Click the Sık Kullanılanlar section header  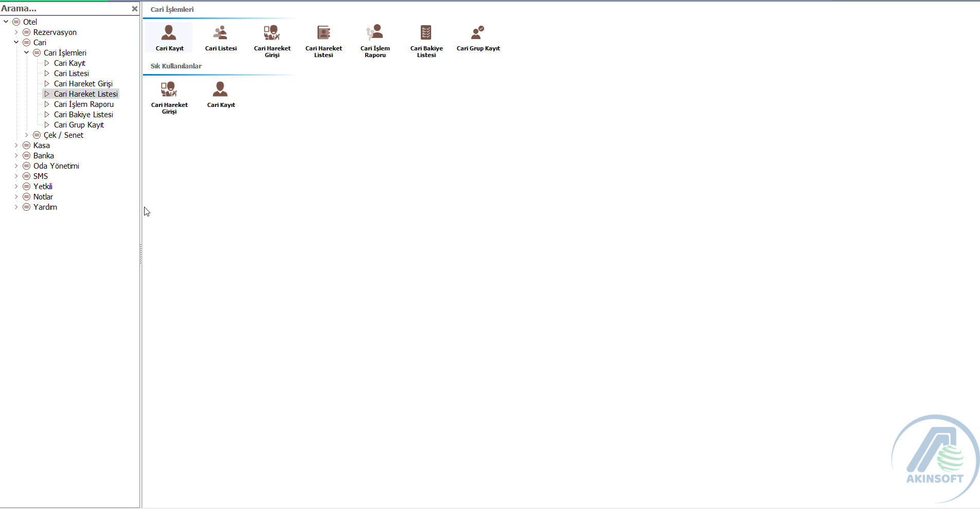[x=176, y=66]
